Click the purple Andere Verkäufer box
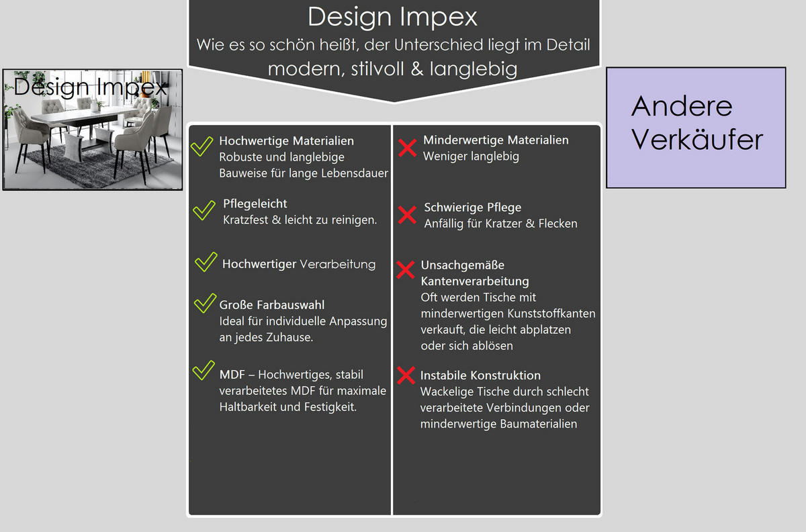 [696, 128]
